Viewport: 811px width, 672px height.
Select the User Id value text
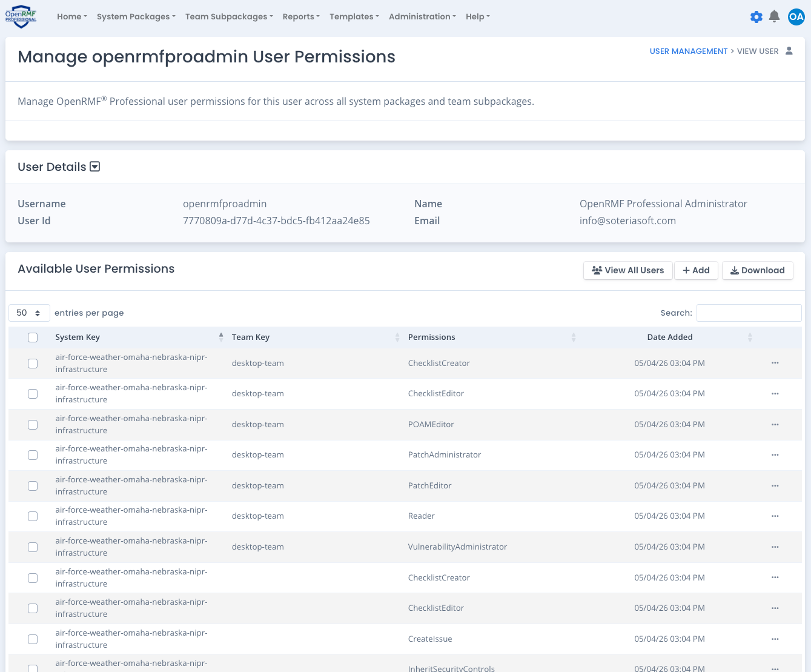[x=276, y=221]
